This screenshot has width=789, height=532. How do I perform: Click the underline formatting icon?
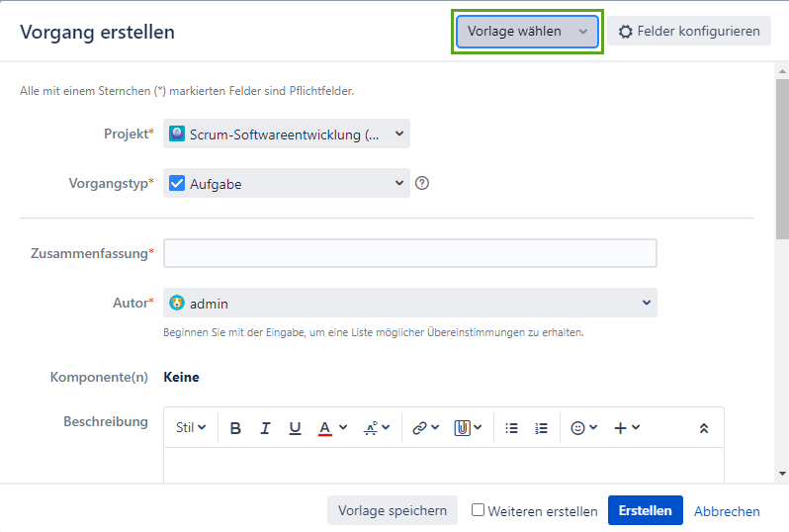(x=295, y=428)
